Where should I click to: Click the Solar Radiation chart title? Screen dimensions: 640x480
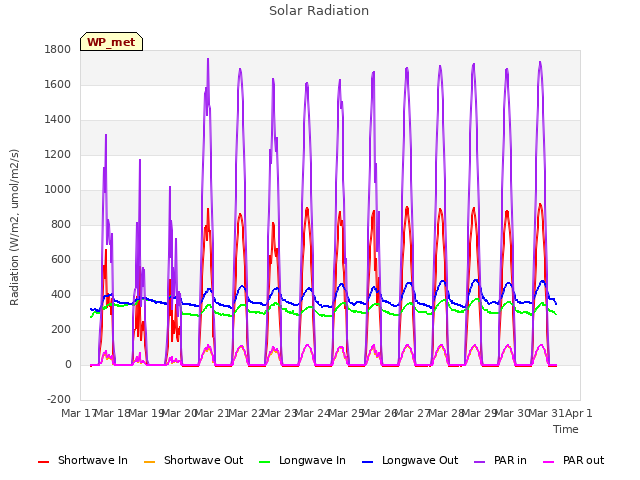tap(319, 11)
